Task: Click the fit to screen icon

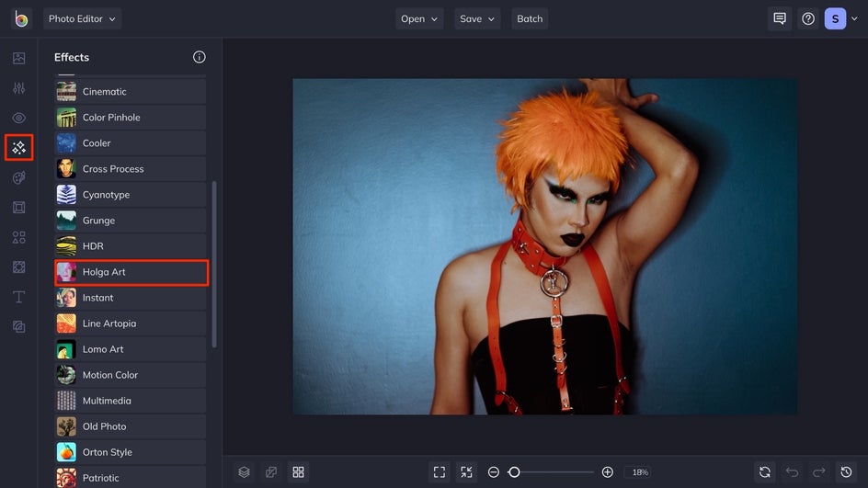Action: coord(440,472)
